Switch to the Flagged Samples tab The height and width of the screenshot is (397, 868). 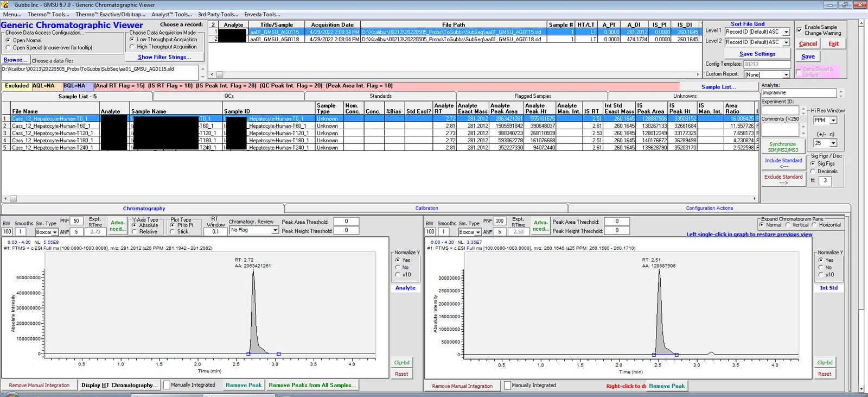(x=533, y=96)
